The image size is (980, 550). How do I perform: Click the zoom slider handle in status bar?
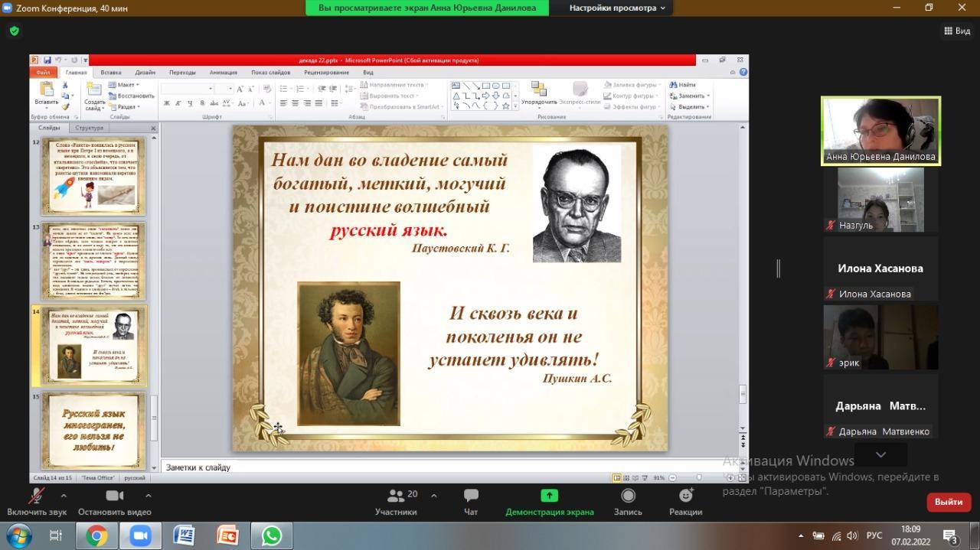(698, 478)
